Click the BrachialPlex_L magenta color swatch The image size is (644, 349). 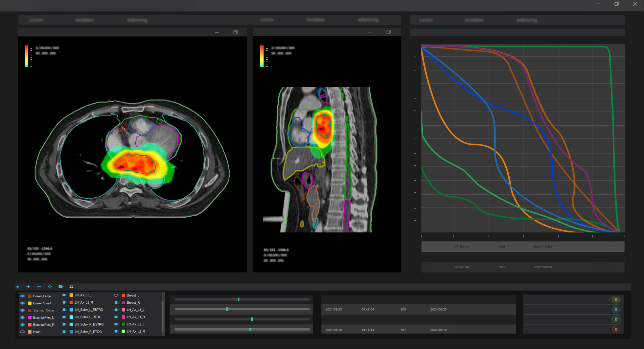click(x=30, y=317)
